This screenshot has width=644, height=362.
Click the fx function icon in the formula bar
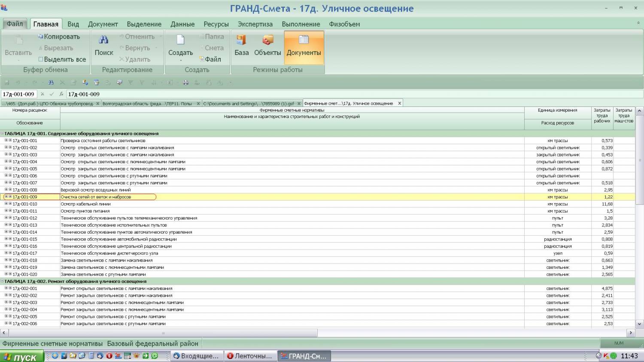click(61, 94)
